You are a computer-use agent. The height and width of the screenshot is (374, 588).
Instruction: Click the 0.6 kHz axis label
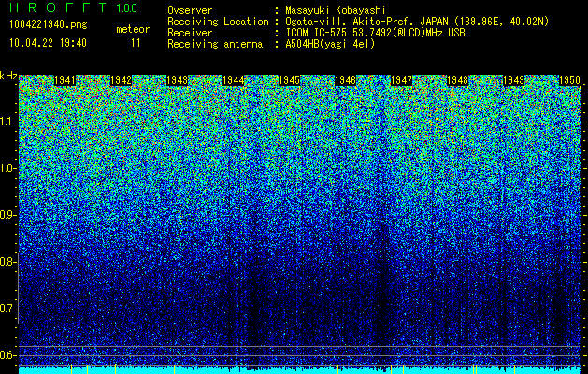[7, 355]
